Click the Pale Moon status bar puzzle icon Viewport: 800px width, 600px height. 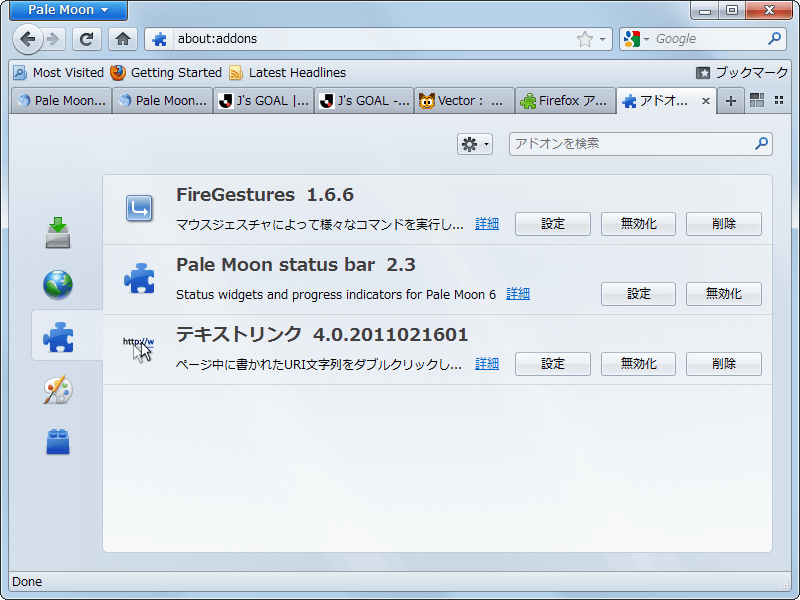tap(139, 279)
